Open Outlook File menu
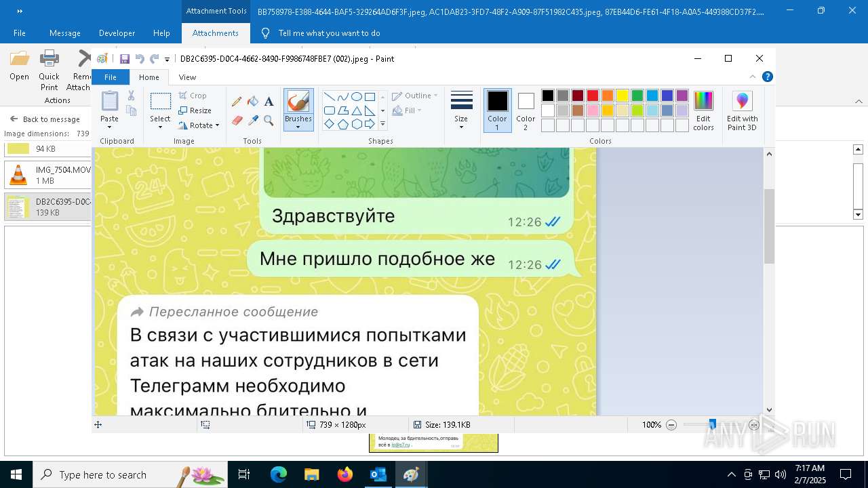This screenshot has width=868, height=488. pos(20,33)
